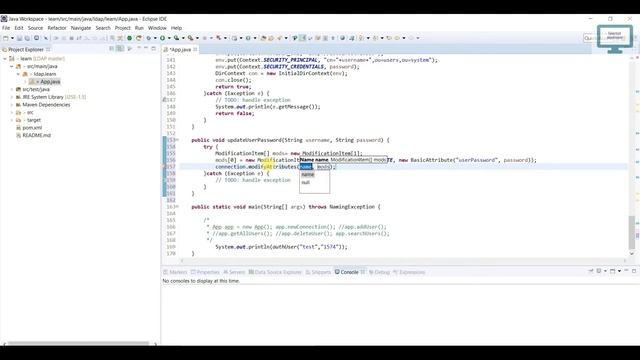This screenshot has width=640, height=360.
Task: Click the green Run launch icon
Action: [162, 38]
